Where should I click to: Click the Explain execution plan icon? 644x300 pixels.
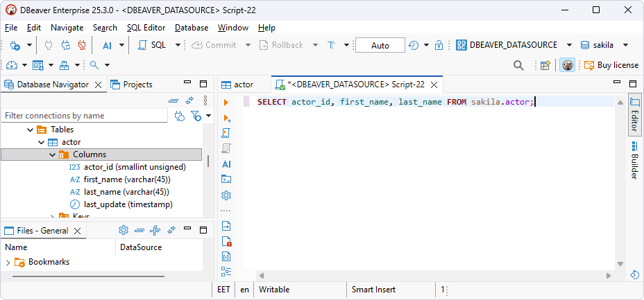click(x=226, y=148)
